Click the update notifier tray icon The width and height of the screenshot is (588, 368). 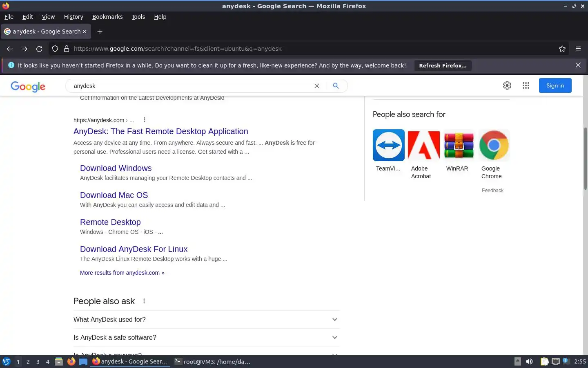tap(566, 361)
